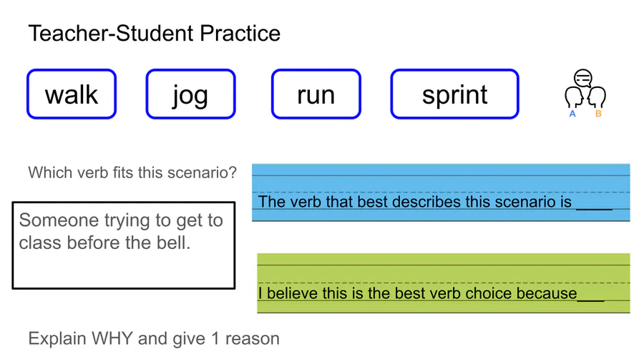644x362 pixels.
Task: Click 'Explain WHY and give 1 reason' text
Action: [x=154, y=338]
